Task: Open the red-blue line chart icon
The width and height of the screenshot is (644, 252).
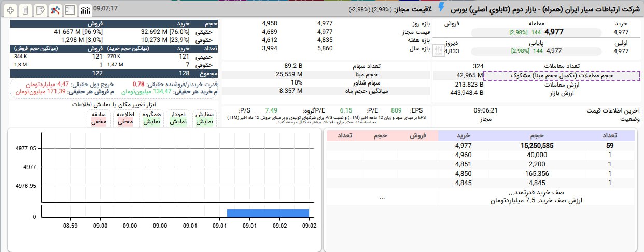Action: (55, 10)
